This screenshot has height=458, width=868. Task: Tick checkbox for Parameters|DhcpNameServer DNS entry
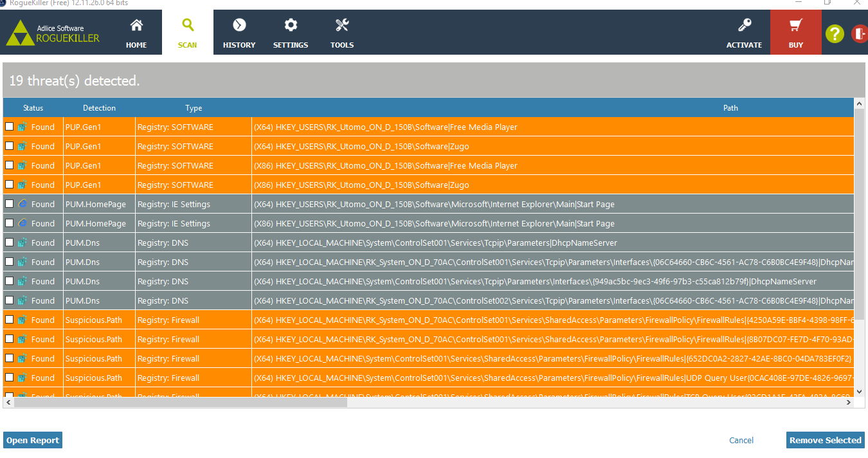9,243
